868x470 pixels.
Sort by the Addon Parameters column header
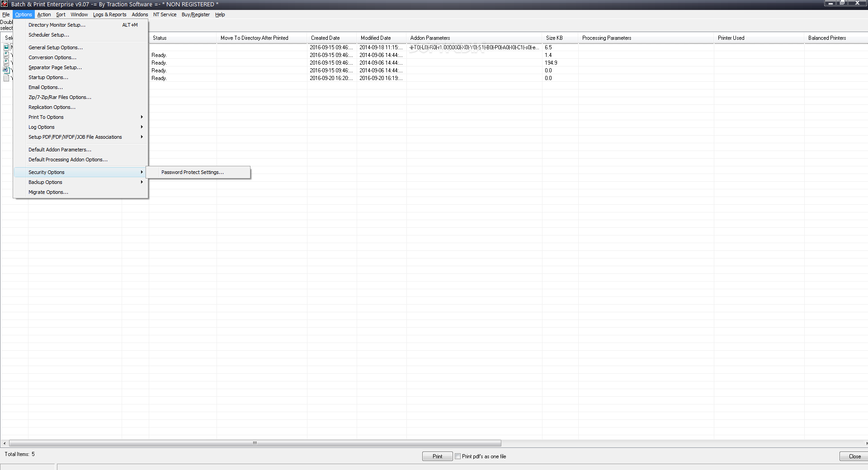[x=474, y=38]
